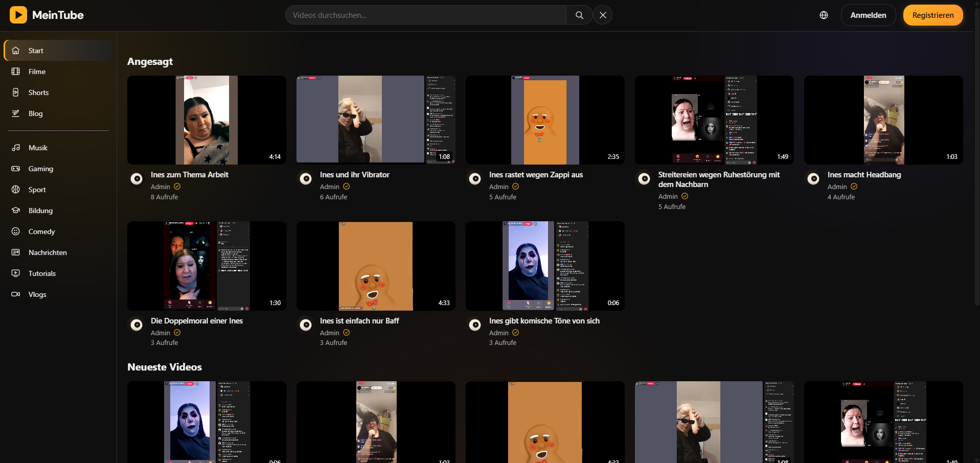Viewport: 980px width, 463px height.
Task: Click the Nachrichten newspaper icon
Action: coord(16,252)
